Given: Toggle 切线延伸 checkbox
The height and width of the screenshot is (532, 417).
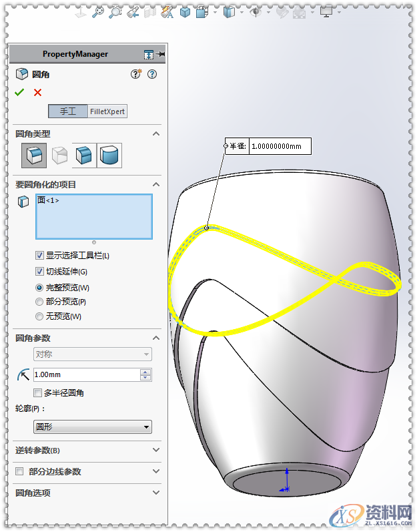Looking at the screenshot, I should point(39,271).
